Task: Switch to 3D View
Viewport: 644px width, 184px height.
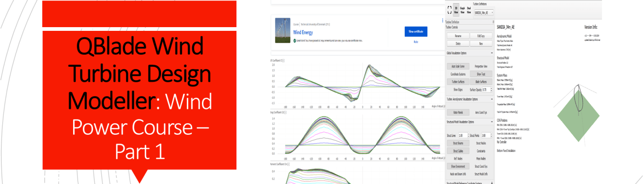Action: click(456, 10)
